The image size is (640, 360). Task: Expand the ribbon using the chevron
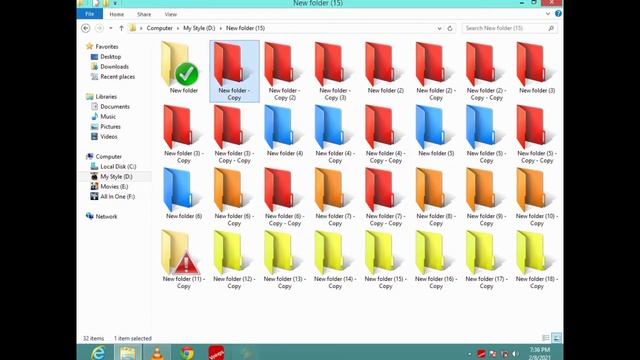548,13
